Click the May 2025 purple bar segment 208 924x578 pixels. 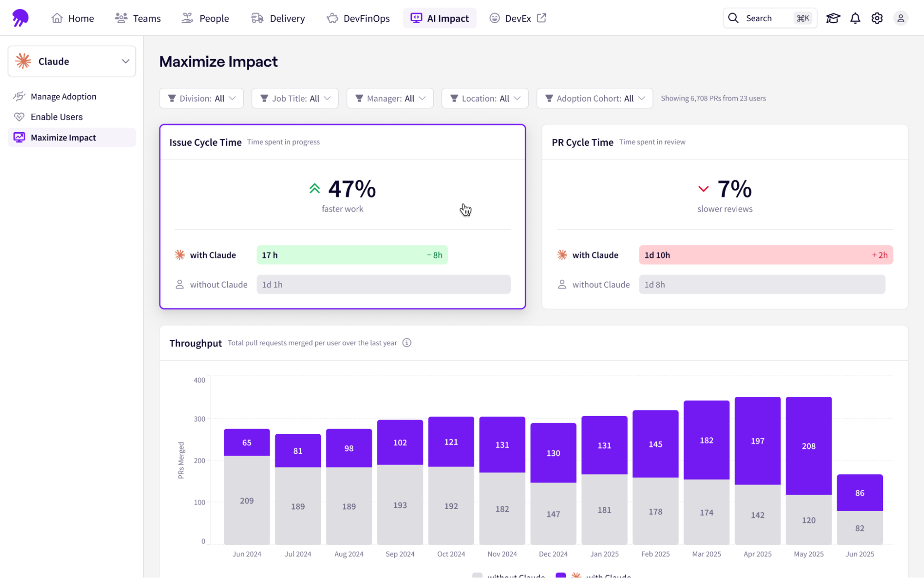(x=808, y=445)
